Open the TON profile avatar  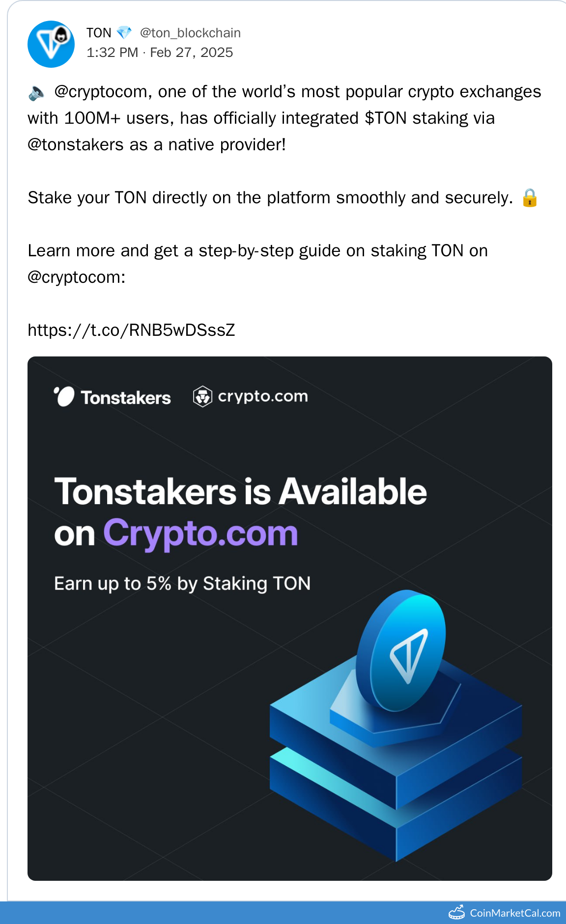(51, 44)
